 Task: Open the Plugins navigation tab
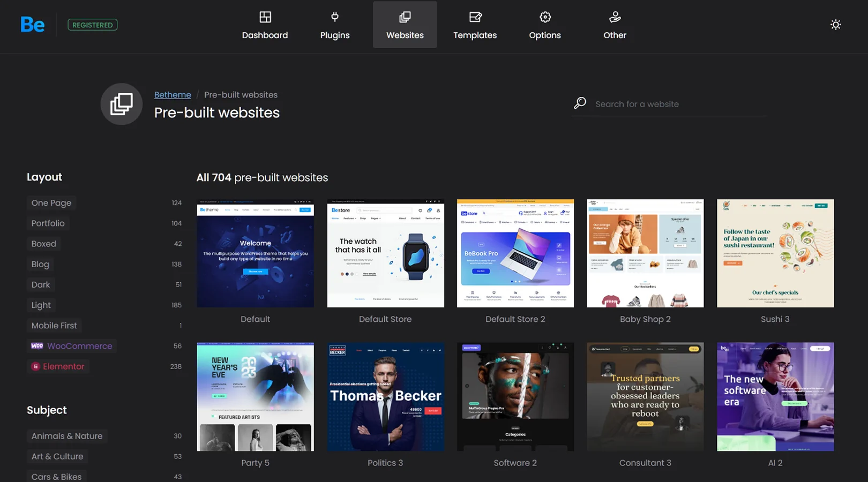pyautogui.click(x=335, y=25)
